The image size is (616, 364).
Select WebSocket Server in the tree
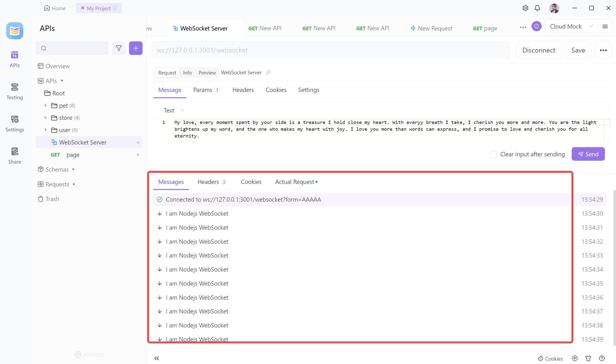89,142
